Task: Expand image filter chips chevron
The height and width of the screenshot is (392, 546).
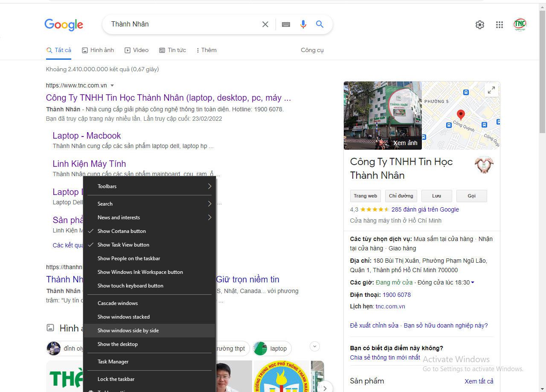Action: [x=315, y=346]
